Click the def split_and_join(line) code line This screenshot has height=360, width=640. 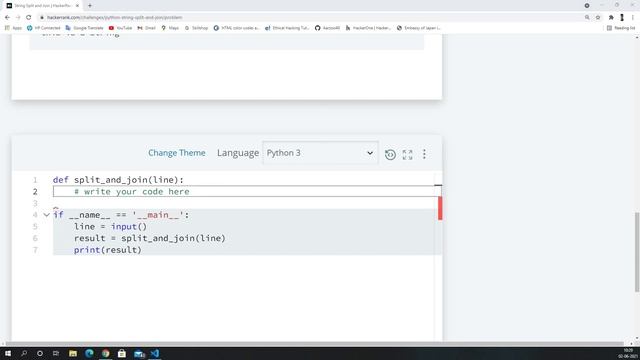click(x=118, y=180)
